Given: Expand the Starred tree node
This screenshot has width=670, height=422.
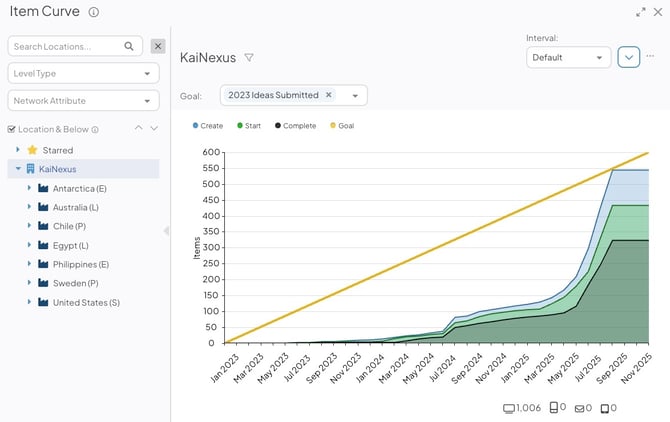Looking at the screenshot, I should point(18,149).
